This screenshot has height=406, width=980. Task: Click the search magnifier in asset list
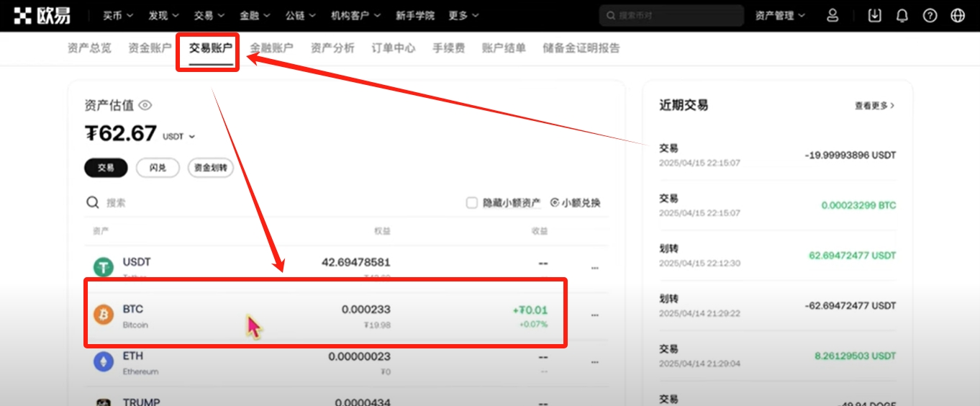click(x=93, y=203)
